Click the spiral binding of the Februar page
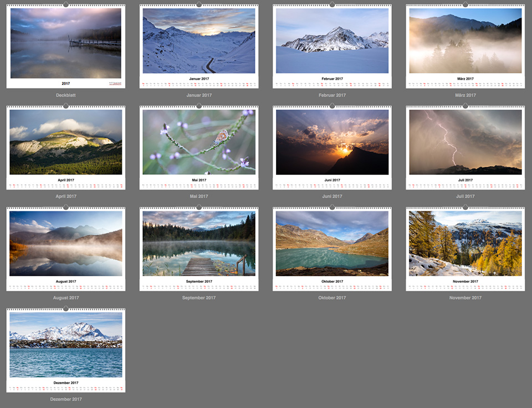This screenshot has width=532, height=408. point(332,6)
